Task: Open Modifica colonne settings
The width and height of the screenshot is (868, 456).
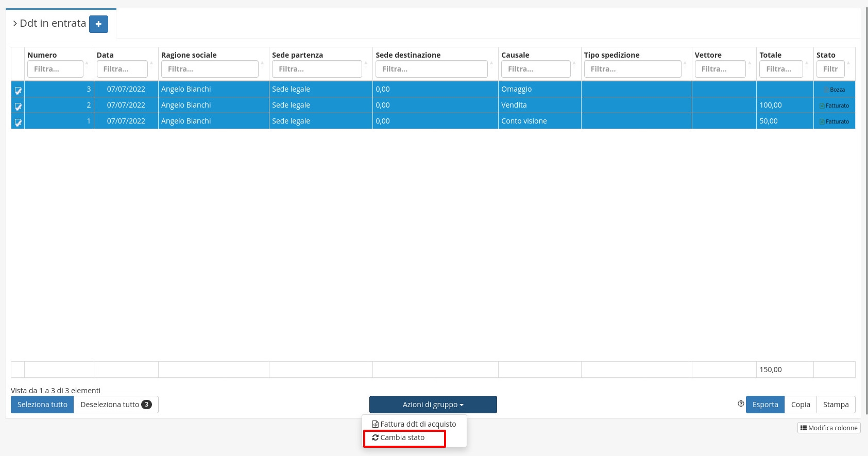Action: [829, 428]
